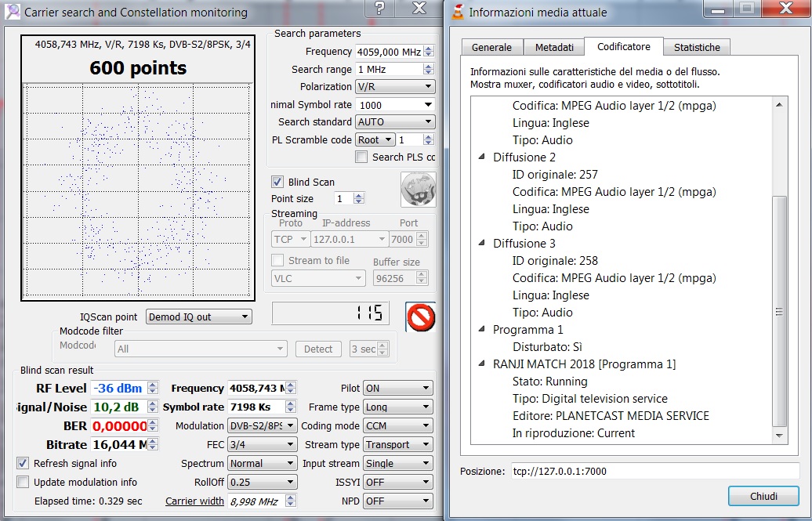The height and width of the screenshot is (521, 812).
Task: Click the Posizione tcp://127.0.0.1:7000 field
Action: [655, 472]
